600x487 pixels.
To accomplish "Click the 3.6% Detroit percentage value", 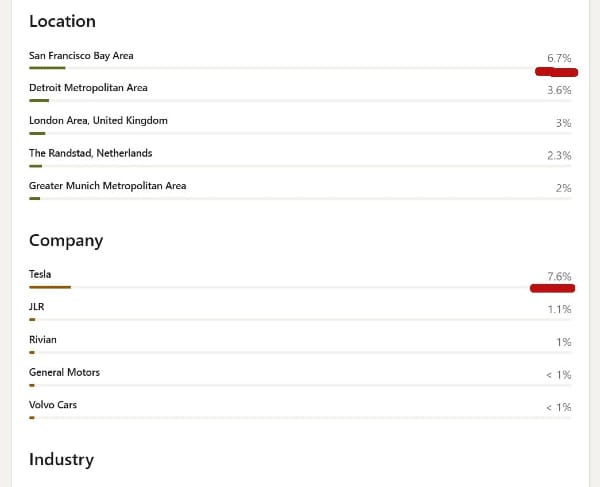I will [x=559, y=90].
